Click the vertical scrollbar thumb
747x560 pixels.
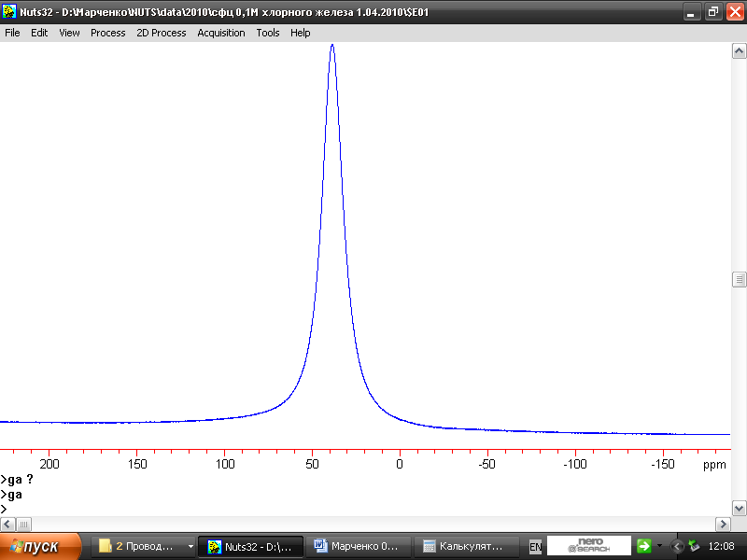(739, 279)
